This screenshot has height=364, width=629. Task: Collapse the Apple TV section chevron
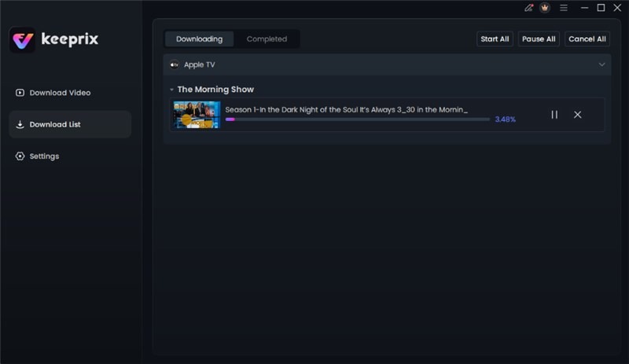click(x=601, y=64)
